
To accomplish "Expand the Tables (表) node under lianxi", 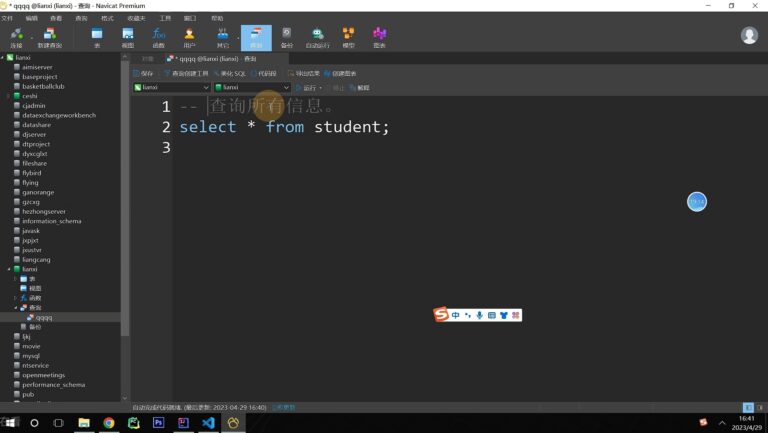I will [x=16, y=279].
